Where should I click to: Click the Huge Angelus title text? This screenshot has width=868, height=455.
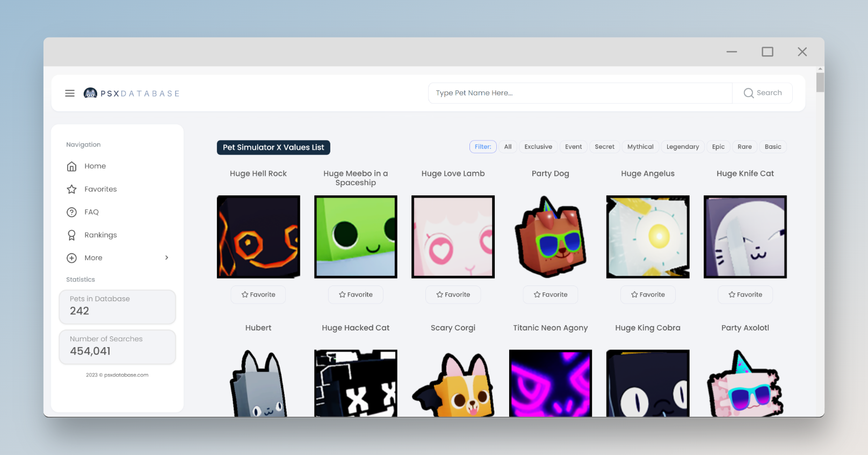pos(648,173)
